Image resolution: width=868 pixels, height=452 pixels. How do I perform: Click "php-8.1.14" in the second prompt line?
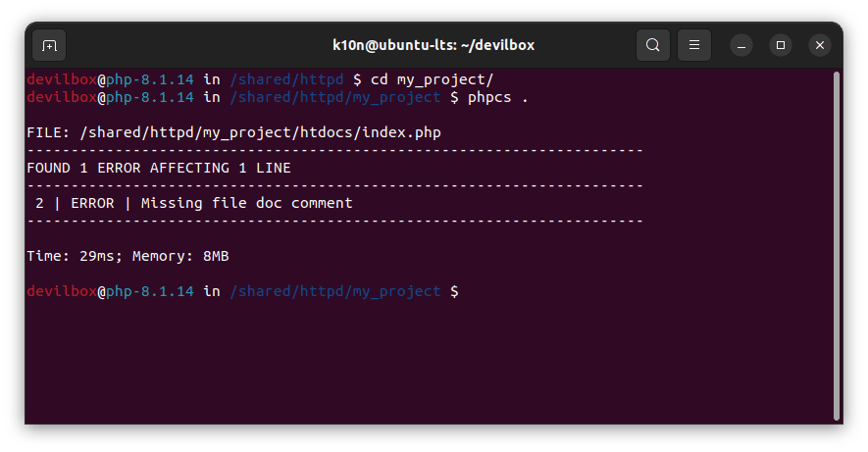click(150, 97)
